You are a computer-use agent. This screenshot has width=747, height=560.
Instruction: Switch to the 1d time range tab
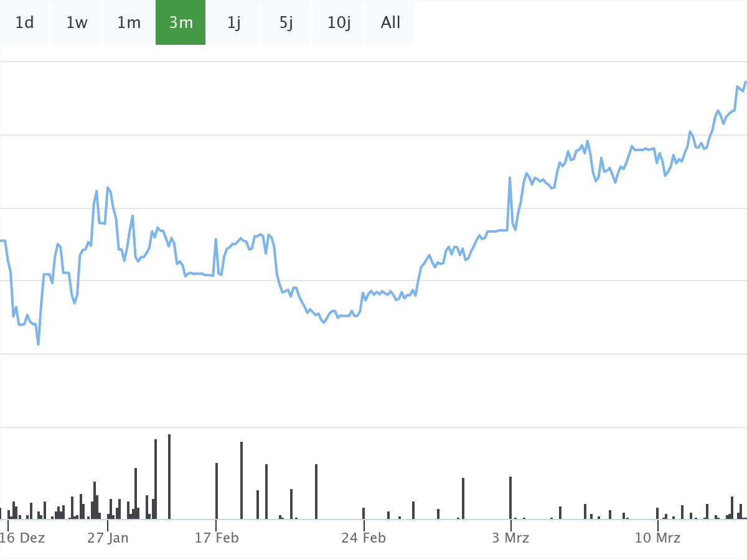pos(24,22)
